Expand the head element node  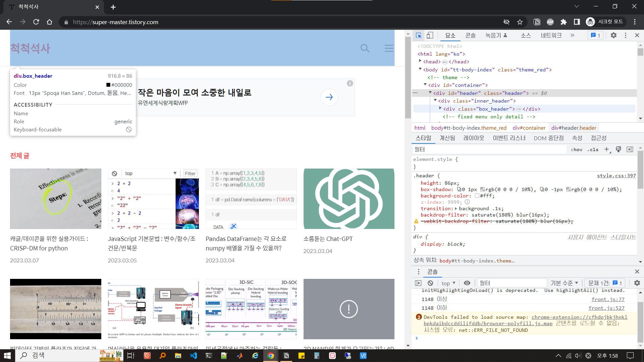(420, 61)
